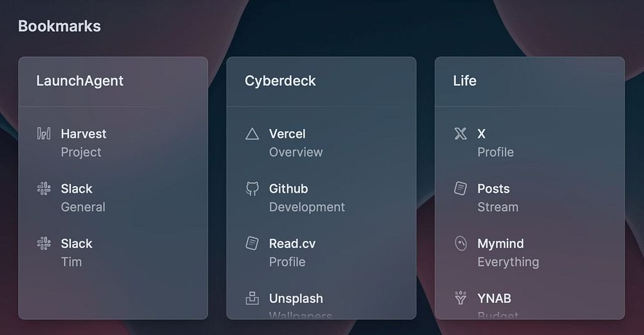This screenshot has height=335, width=644.
Task: Open the Github bookmark link
Action: tap(289, 189)
